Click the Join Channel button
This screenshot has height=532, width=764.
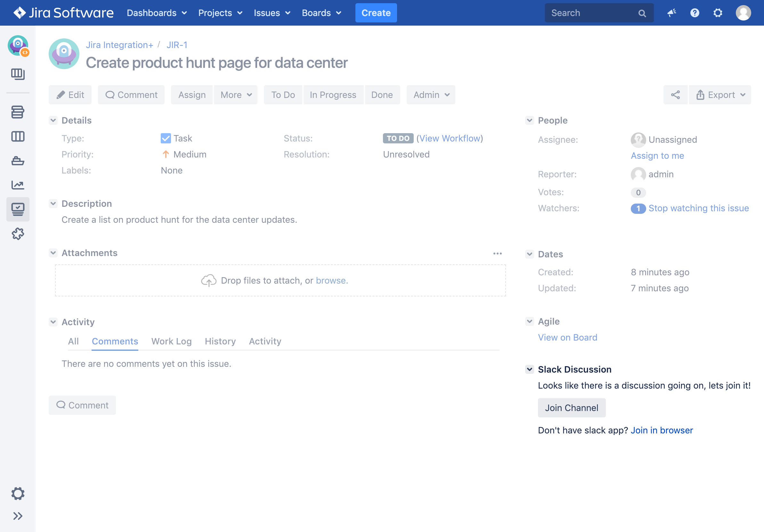click(x=571, y=408)
